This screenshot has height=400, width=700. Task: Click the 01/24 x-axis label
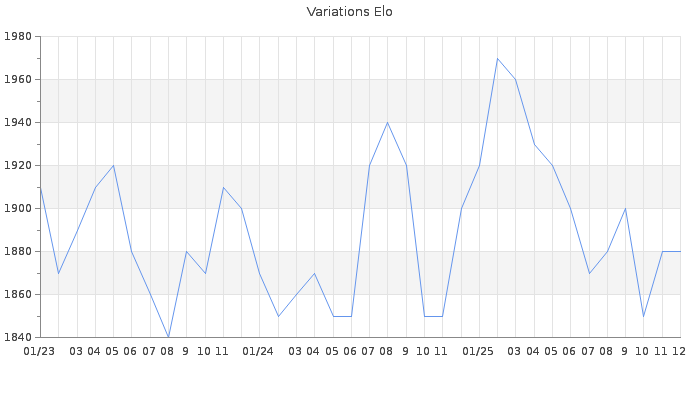[x=259, y=352]
